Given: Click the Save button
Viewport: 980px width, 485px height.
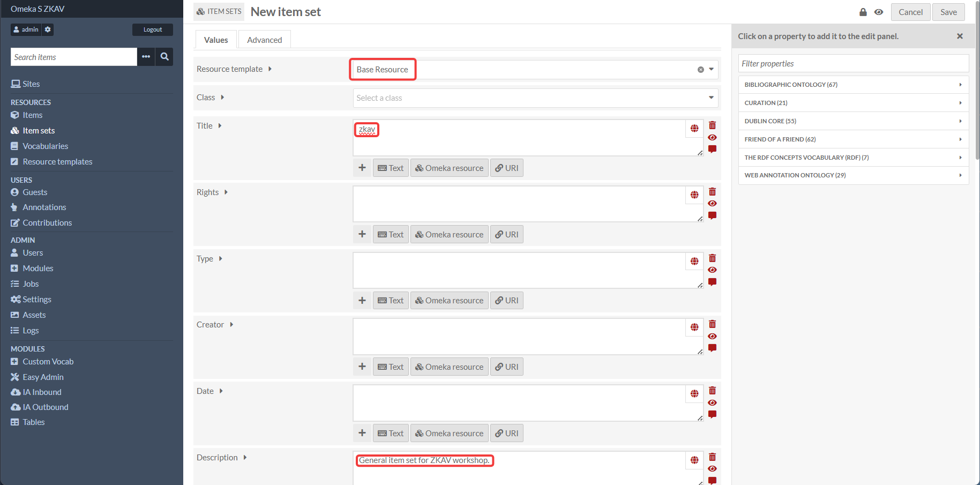Looking at the screenshot, I should point(948,12).
